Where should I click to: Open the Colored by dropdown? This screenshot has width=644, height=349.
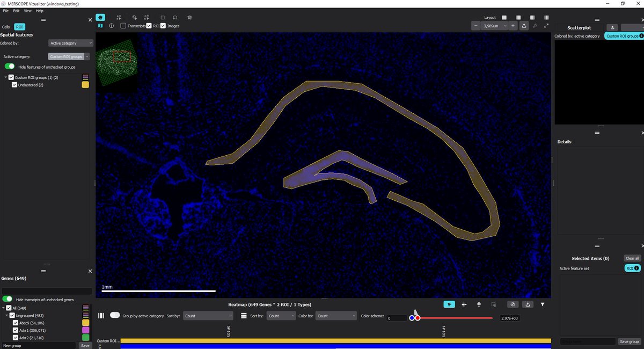pyautogui.click(x=71, y=43)
